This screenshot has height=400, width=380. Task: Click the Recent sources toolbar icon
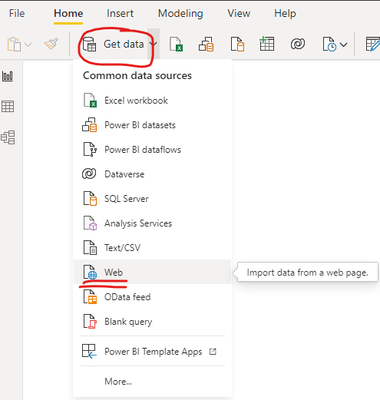click(x=329, y=44)
